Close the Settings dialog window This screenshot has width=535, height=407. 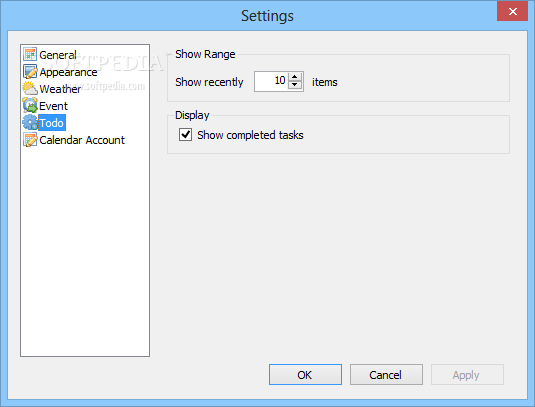(512, 12)
